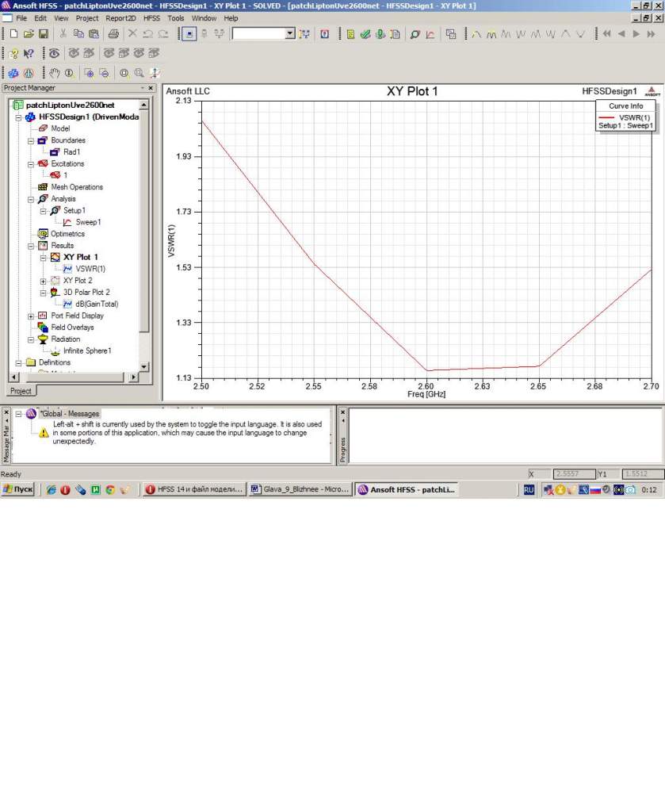This screenshot has width=665, height=812.
Task: Open the Edit menu
Action: point(40,18)
